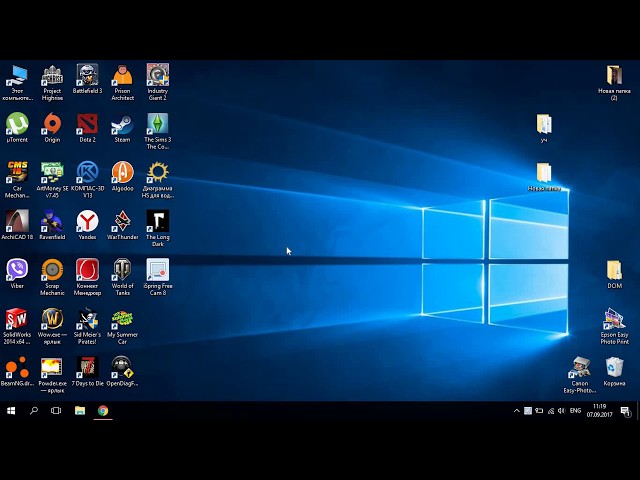Click the taskbar clock and date

tap(599, 410)
